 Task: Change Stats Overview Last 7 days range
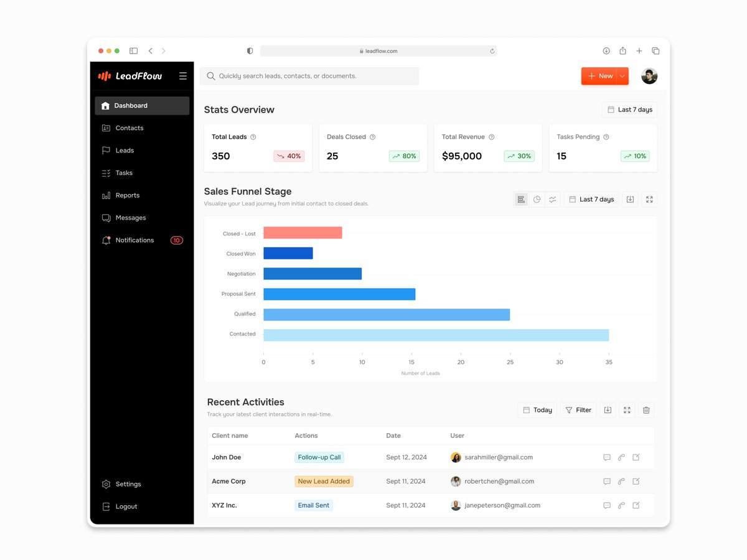629,110
